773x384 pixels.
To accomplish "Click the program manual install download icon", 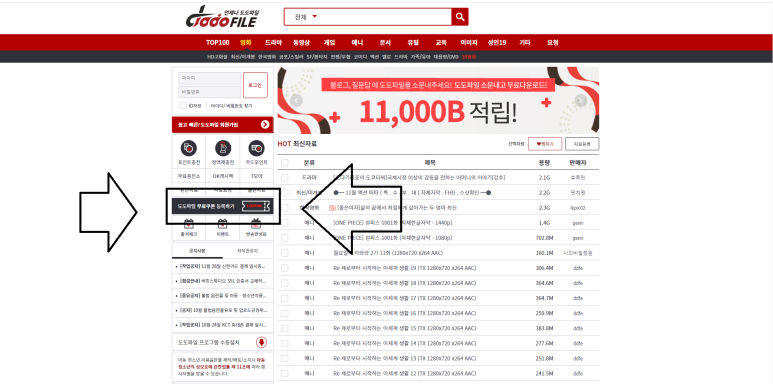I will click(262, 342).
